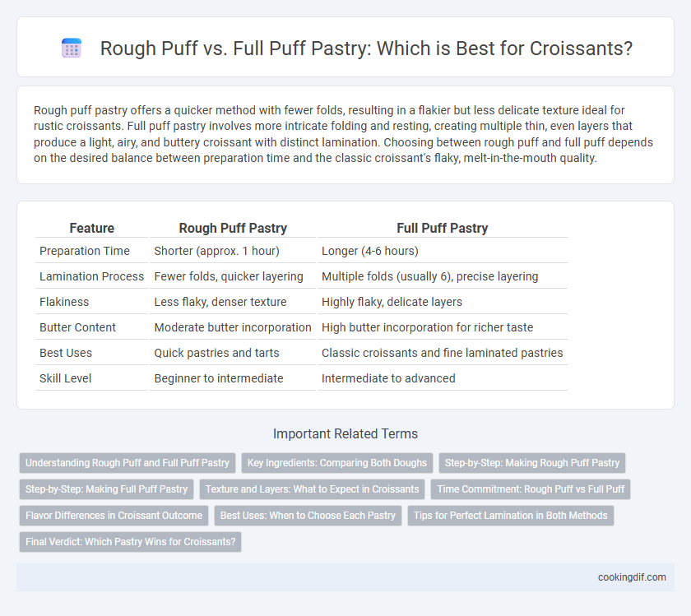The image size is (691, 616).
Task: Open 'Step-by-Step: Making Full Puff Pastry' tag
Action: coord(106,489)
